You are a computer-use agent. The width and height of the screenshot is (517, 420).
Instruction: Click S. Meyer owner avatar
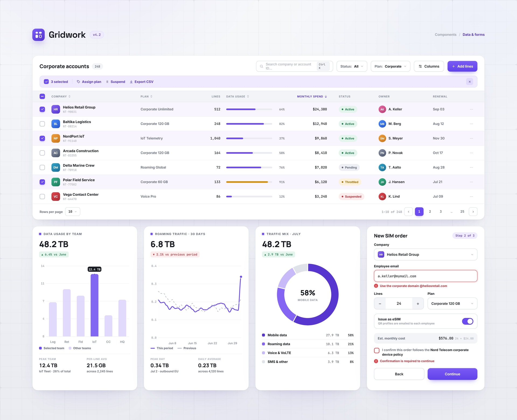click(x=382, y=138)
